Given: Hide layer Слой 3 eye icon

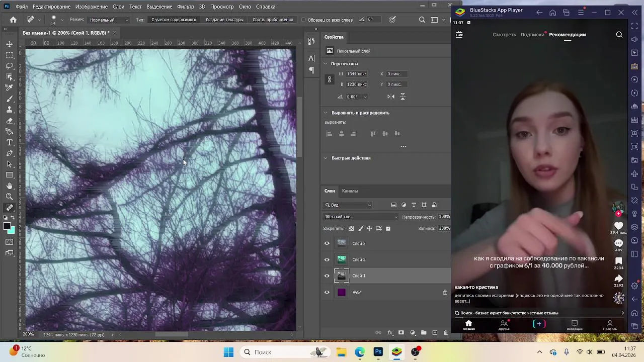Looking at the screenshot, I should click(327, 243).
